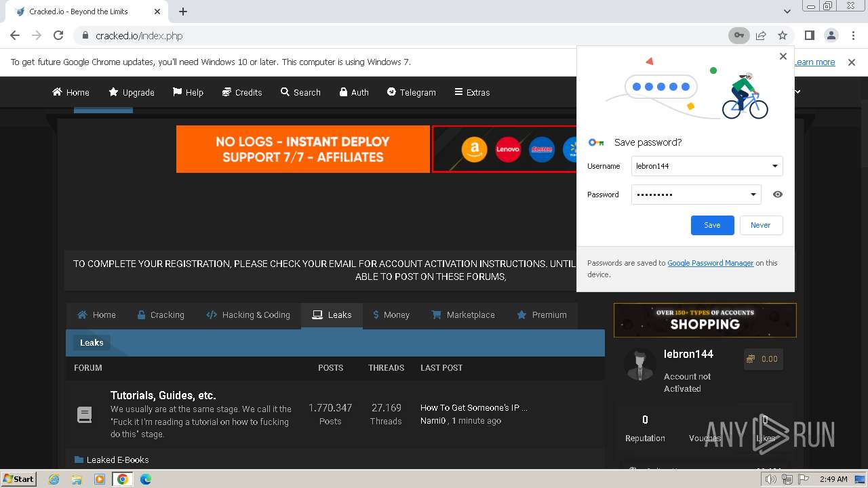Open Windows Media Player from taskbar
The image size is (868, 488).
tap(100, 479)
